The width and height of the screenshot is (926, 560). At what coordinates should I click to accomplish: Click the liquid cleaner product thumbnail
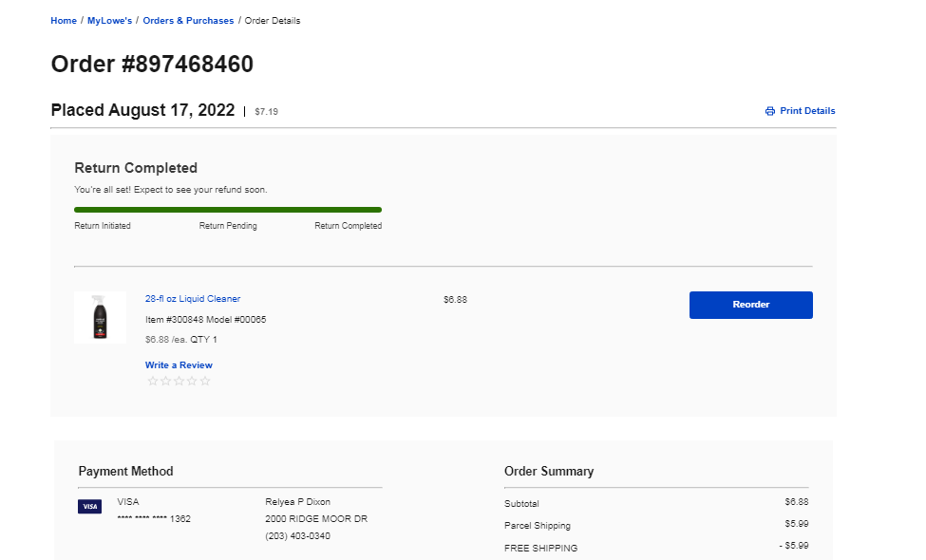[100, 317]
